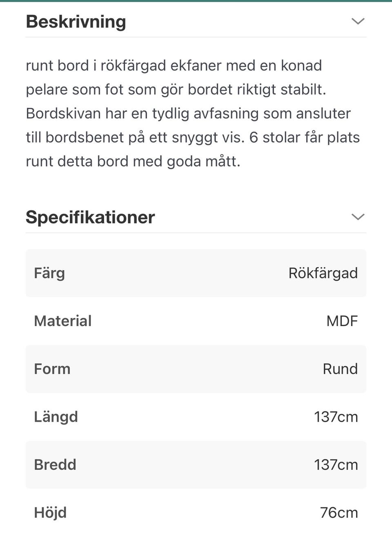This screenshot has width=392, height=543.
Task: Click the 137cm value beside Bredd
Action: pos(336,465)
